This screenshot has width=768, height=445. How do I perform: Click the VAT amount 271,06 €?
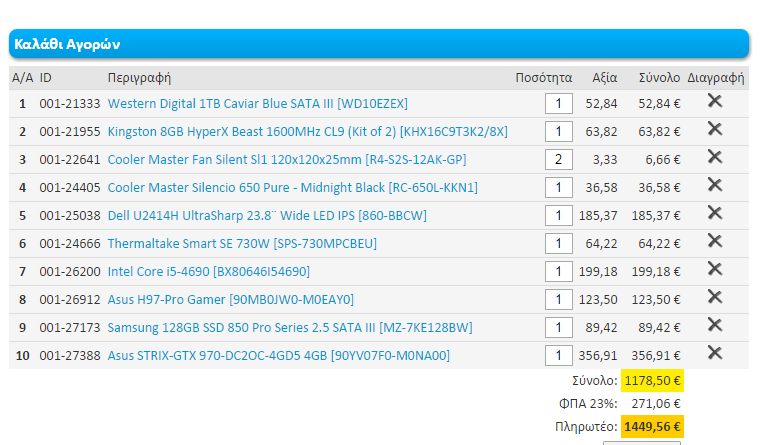[656, 404]
